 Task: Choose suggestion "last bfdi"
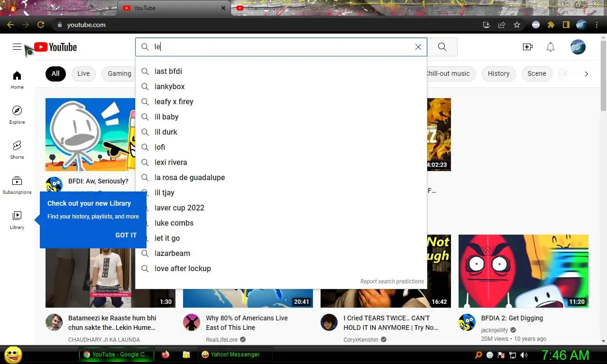pos(281,71)
